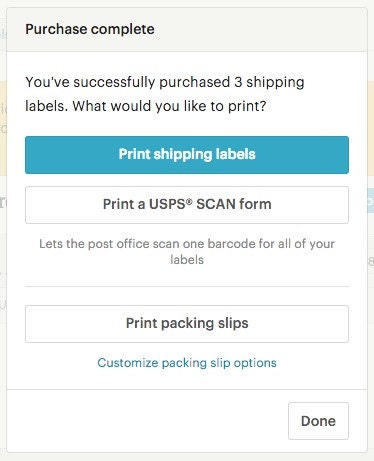Start printing labels via the blue button

[187, 155]
